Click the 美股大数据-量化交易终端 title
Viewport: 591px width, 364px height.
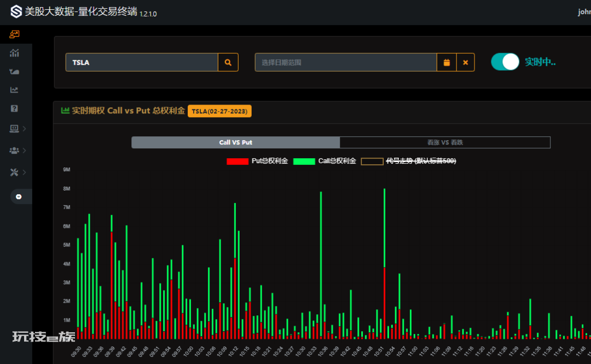81,11
